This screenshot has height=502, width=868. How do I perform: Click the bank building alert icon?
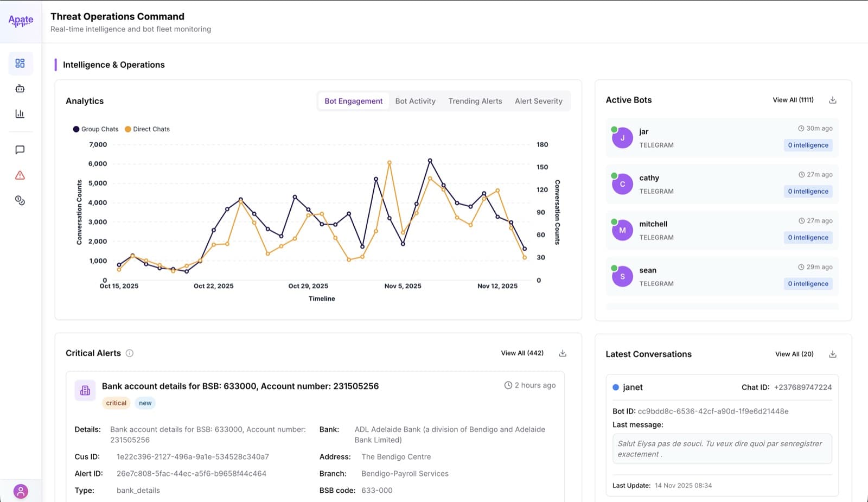click(x=85, y=390)
